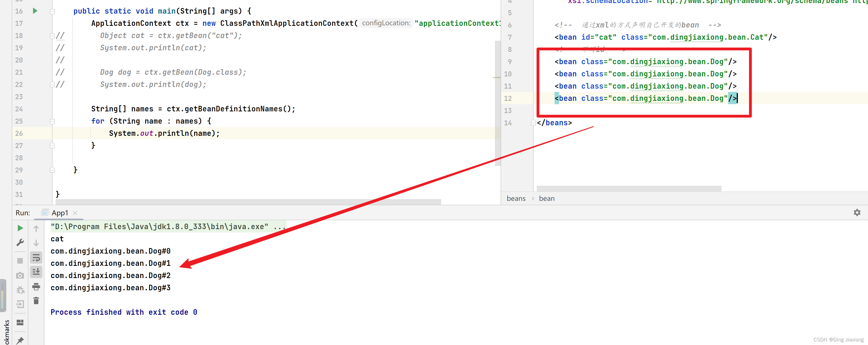Click the Dog#0 console output line
868x345 pixels.
pos(110,251)
